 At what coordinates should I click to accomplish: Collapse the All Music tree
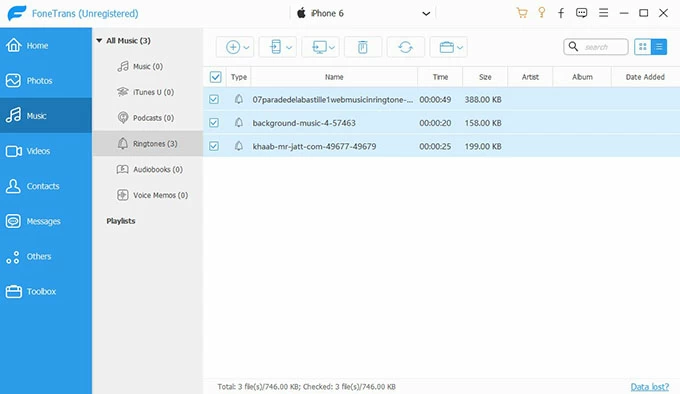pos(99,40)
